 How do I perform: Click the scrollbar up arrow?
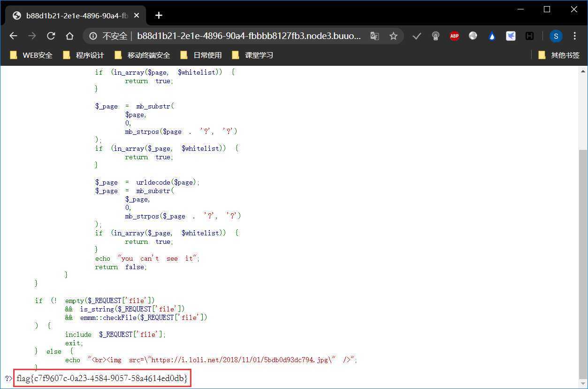point(583,71)
